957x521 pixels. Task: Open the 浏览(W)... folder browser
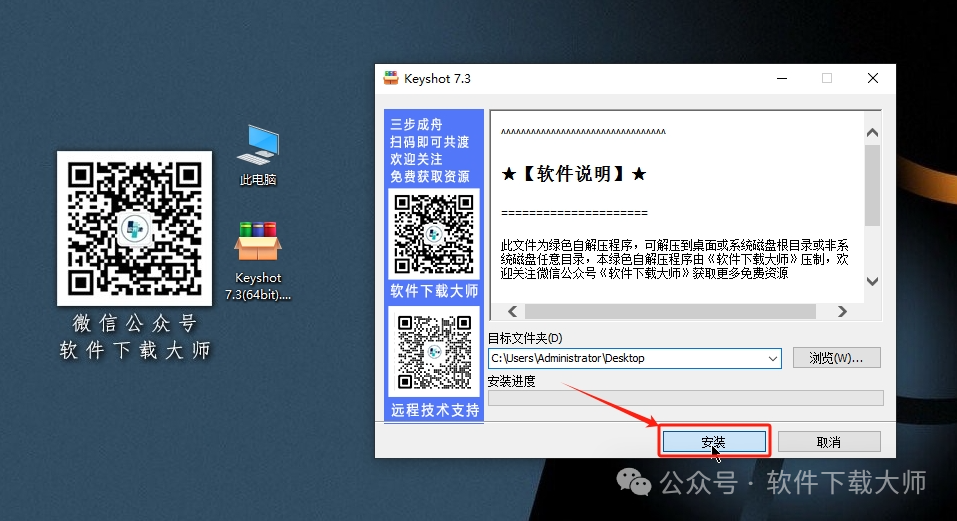click(x=837, y=358)
